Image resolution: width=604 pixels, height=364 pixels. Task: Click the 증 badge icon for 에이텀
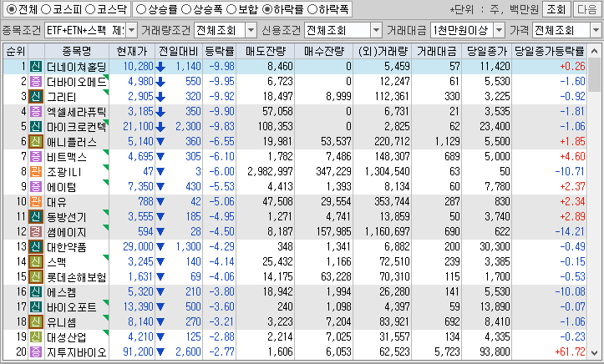[x=36, y=187]
